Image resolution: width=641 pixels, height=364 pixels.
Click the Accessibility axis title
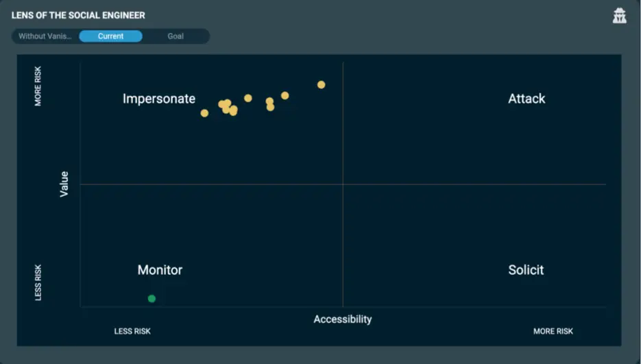point(343,319)
